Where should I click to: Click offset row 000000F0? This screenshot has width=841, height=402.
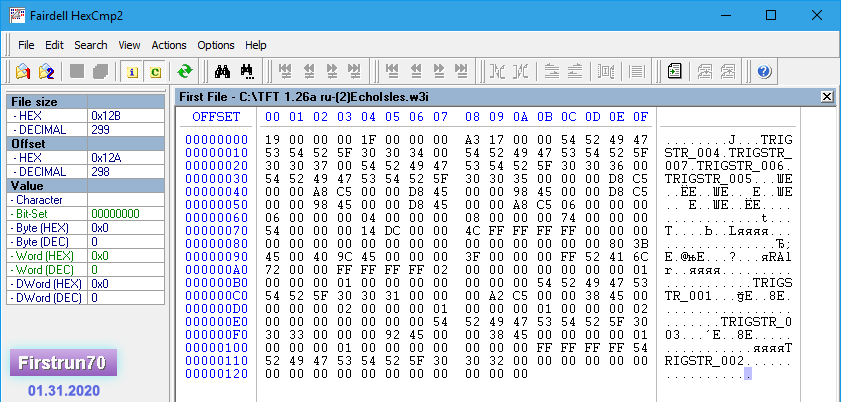[x=217, y=334]
